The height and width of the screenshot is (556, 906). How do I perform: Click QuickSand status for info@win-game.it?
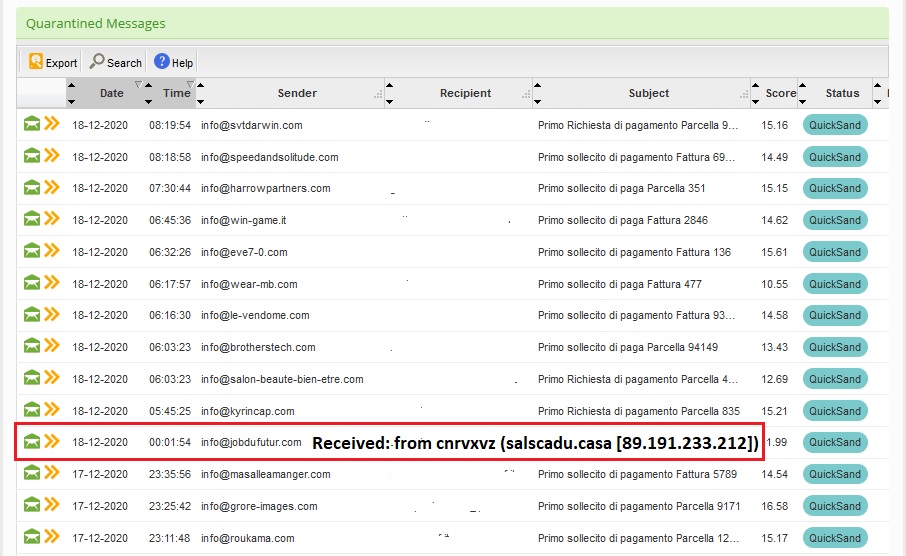[835, 220]
